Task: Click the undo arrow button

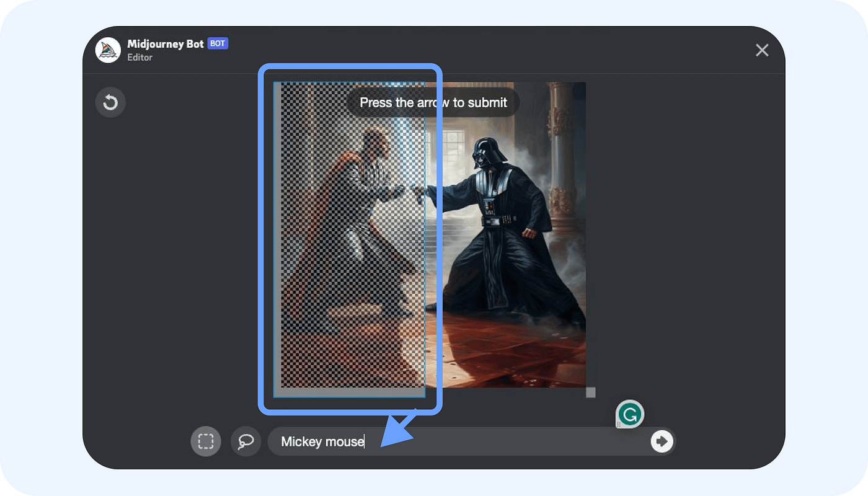Action: click(x=110, y=102)
